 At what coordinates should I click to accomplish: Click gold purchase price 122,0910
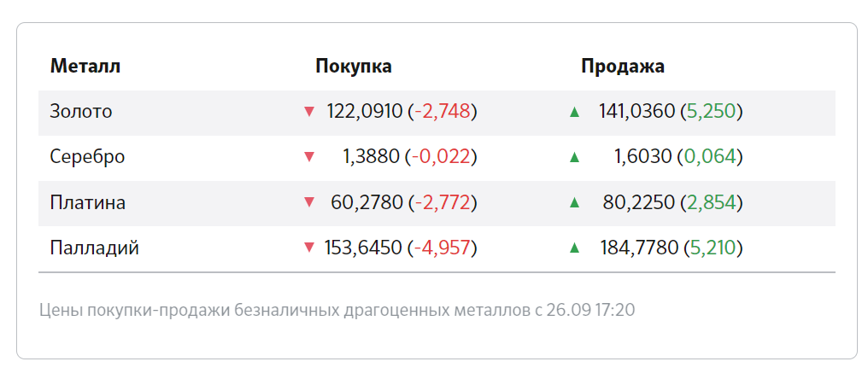(x=364, y=112)
